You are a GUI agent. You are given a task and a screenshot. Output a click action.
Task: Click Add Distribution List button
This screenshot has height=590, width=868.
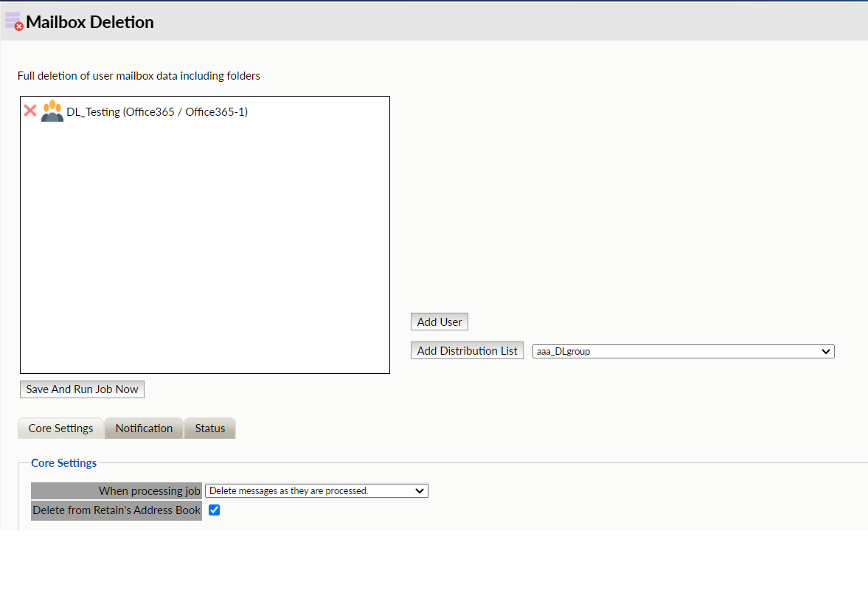click(x=468, y=350)
